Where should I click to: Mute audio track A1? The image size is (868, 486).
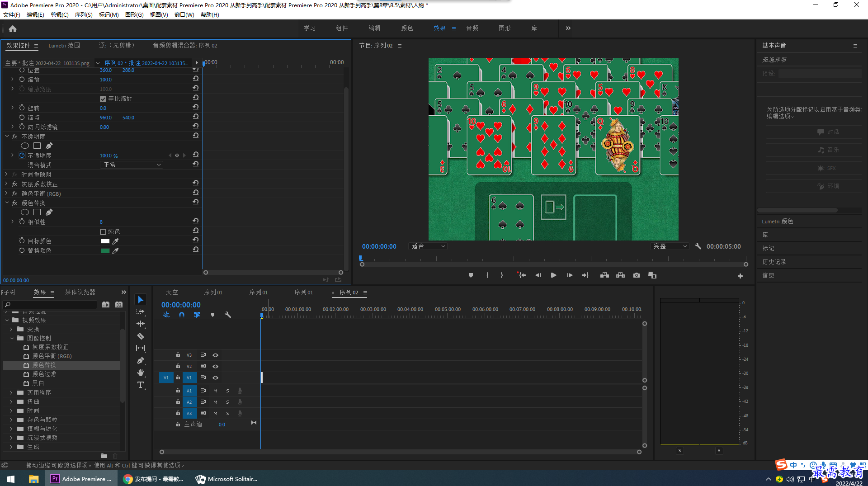[215, 391]
